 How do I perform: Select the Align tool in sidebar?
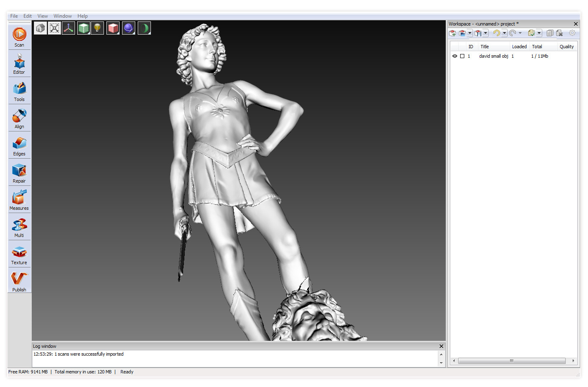point(19,118)
